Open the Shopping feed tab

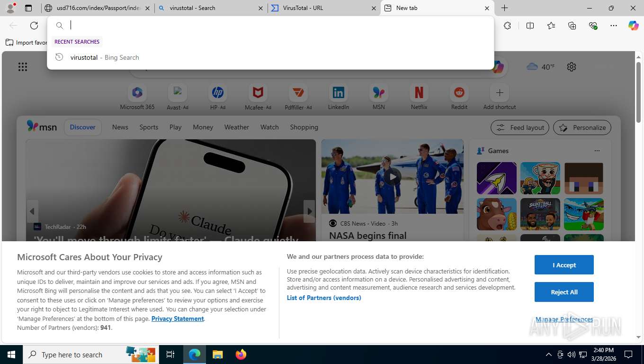304,127
